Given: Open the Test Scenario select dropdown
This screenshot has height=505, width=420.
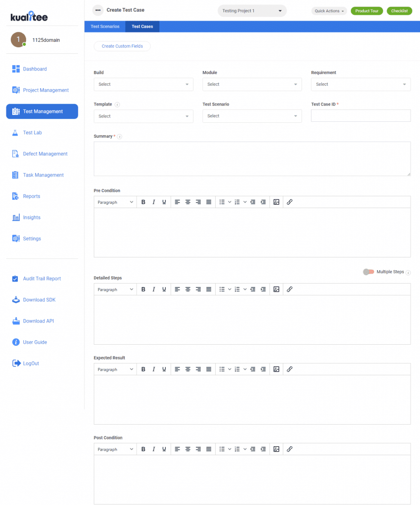Looking at the screenshot, I should point(252,116).
